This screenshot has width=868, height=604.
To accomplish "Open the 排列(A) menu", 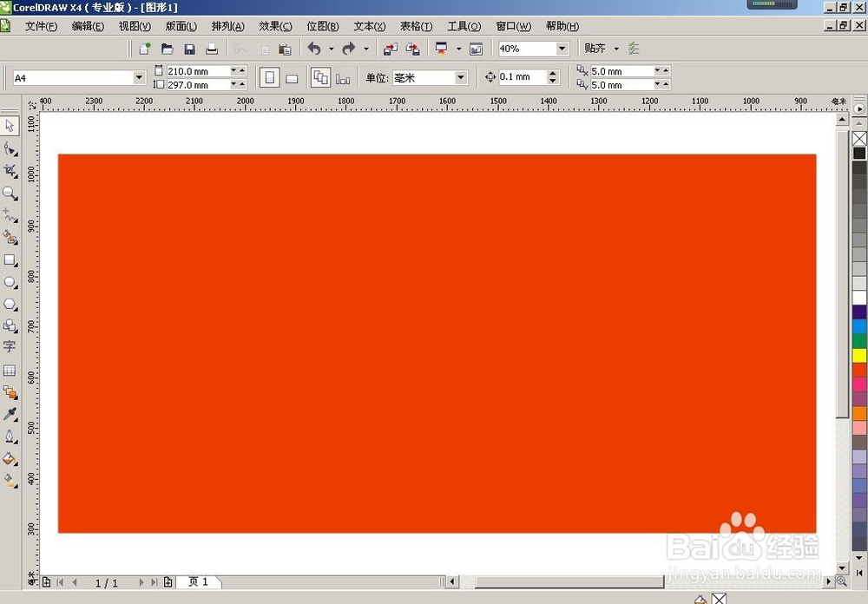I will (227, 26).
